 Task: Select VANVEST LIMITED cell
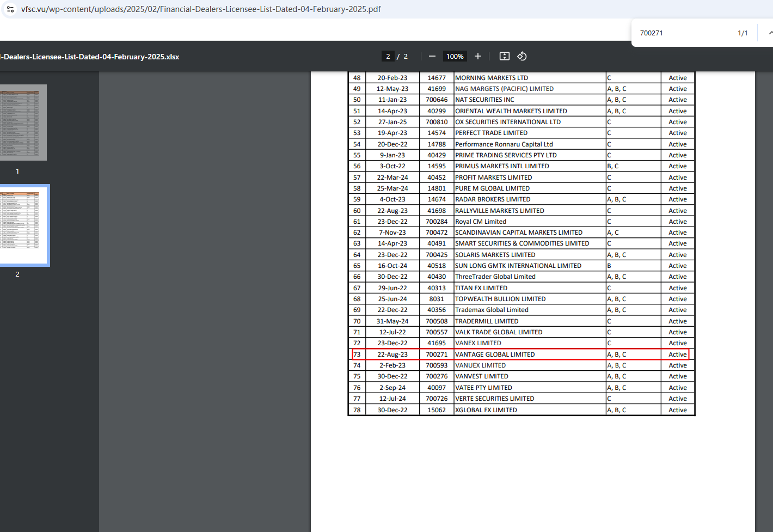coord(482,376)
